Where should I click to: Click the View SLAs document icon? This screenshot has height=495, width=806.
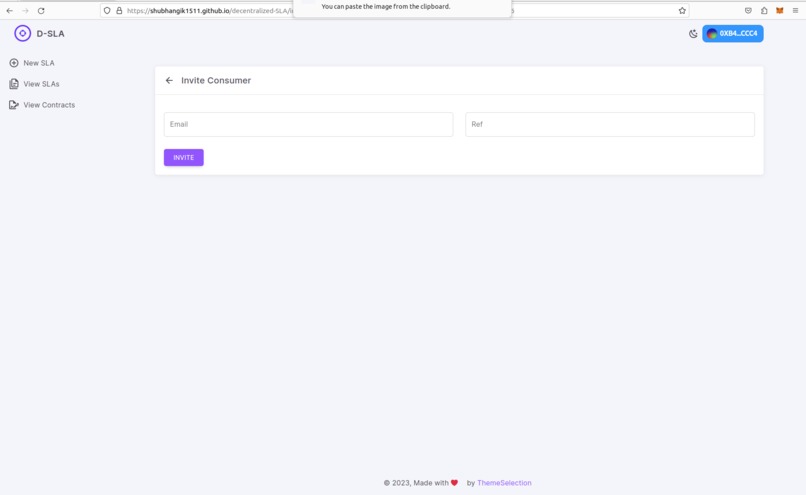point(14,84)
